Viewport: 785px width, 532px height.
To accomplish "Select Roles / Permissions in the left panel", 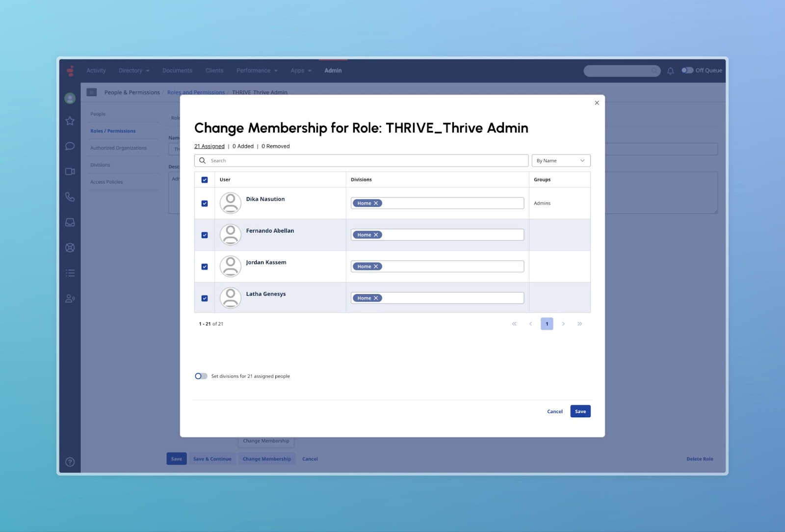I will 113,131.
